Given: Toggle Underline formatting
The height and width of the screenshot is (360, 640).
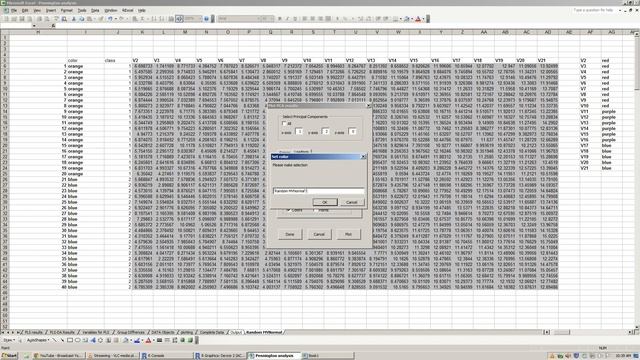Looking at the screenshot, I should (295, 19).
